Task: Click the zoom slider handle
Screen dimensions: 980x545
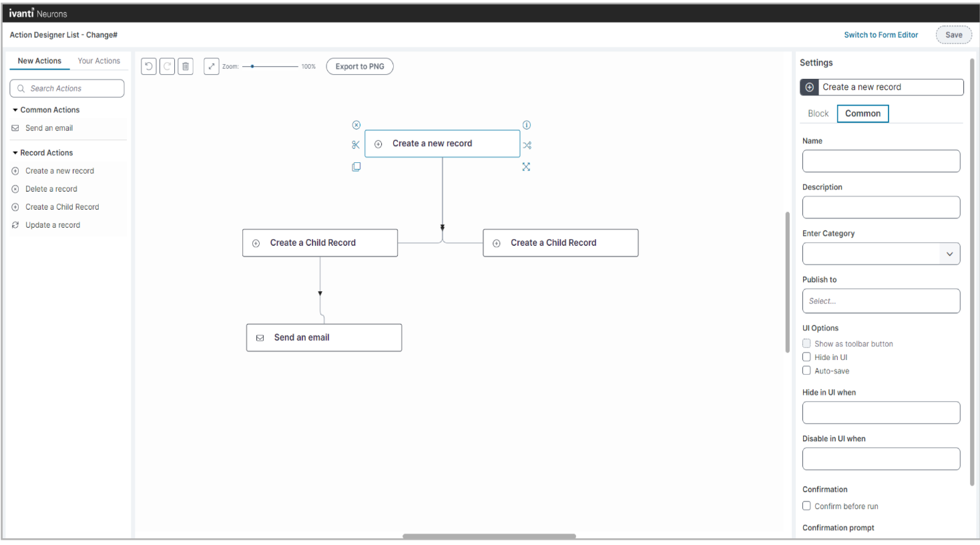Action: pos(252,66)
